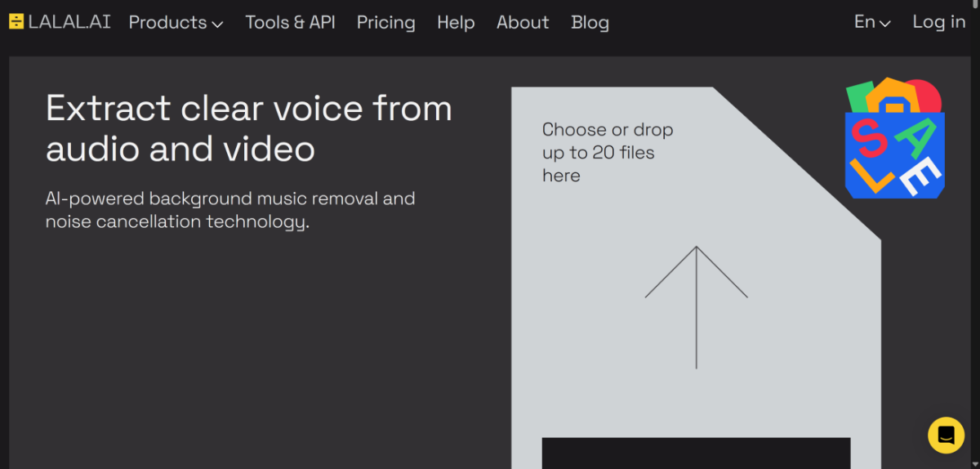Open the Pricing page
The image size is (980, 469).
point(385,22)
